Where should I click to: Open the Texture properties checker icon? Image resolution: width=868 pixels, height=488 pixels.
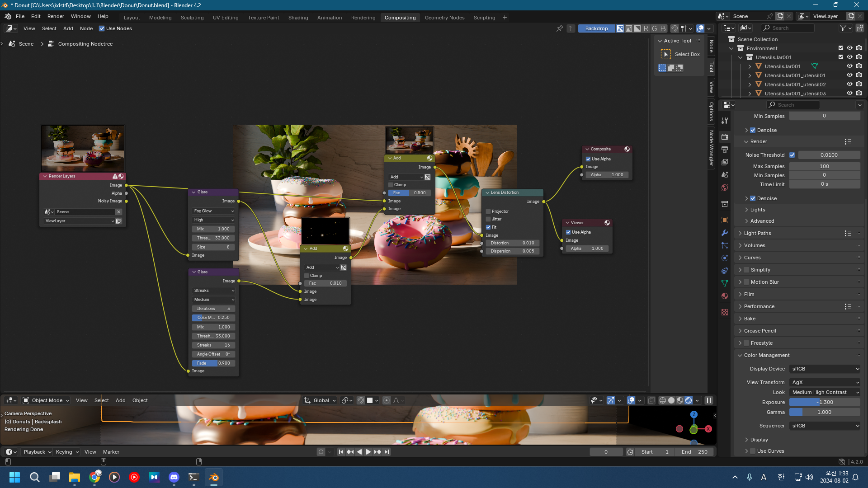click(725, 312)
